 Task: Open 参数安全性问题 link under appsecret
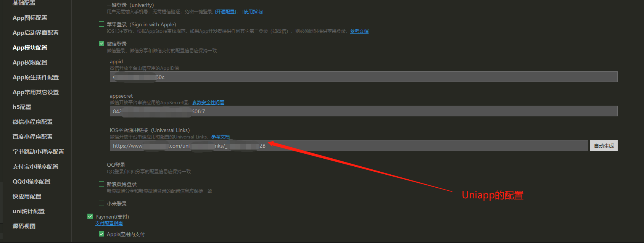[x=208, y=103]
